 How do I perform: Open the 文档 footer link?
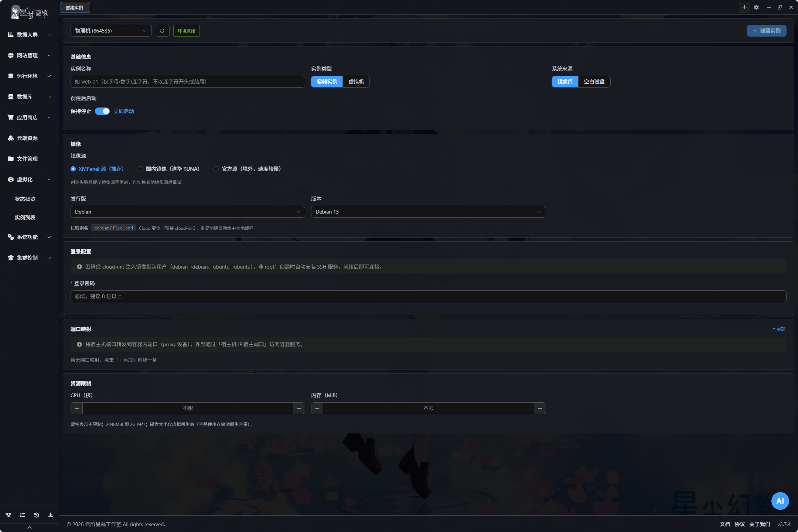725,524
